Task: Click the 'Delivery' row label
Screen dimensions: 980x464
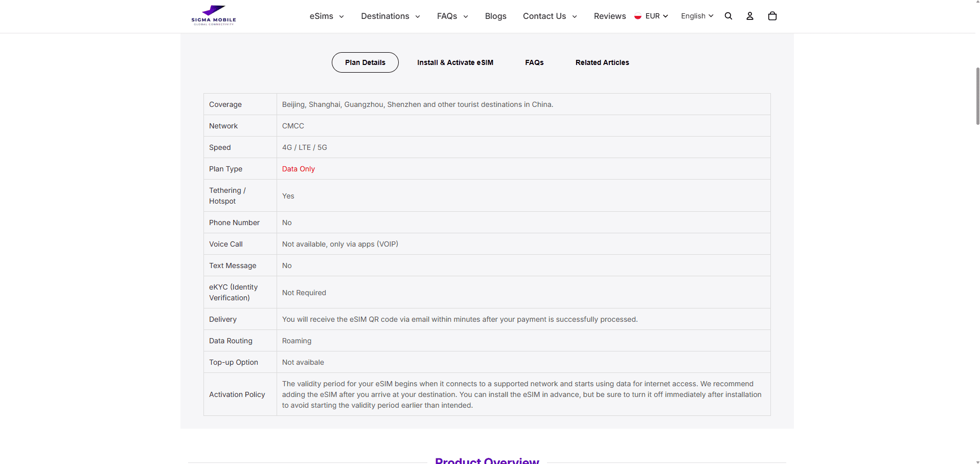Action: pos(223,319)
